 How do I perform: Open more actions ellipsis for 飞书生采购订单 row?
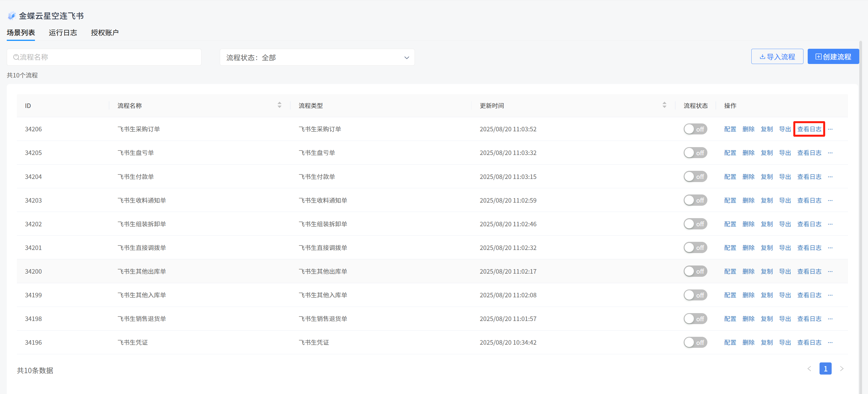830,129
